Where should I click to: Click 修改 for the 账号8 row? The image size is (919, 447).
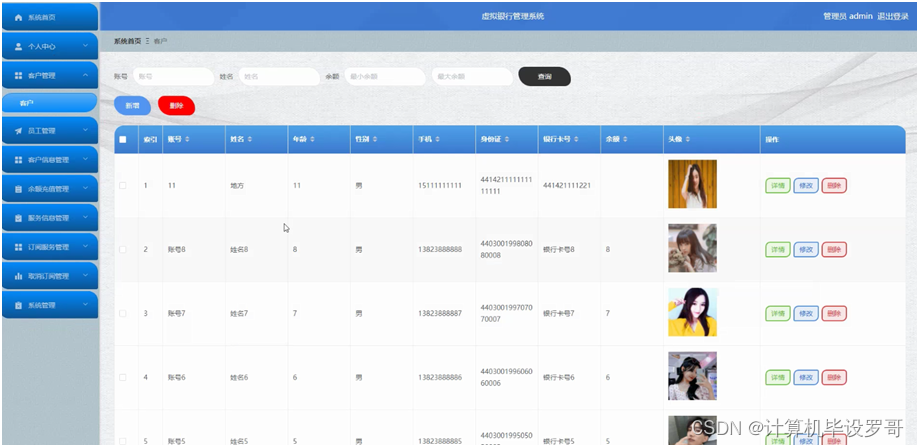[x=806, y=250]
